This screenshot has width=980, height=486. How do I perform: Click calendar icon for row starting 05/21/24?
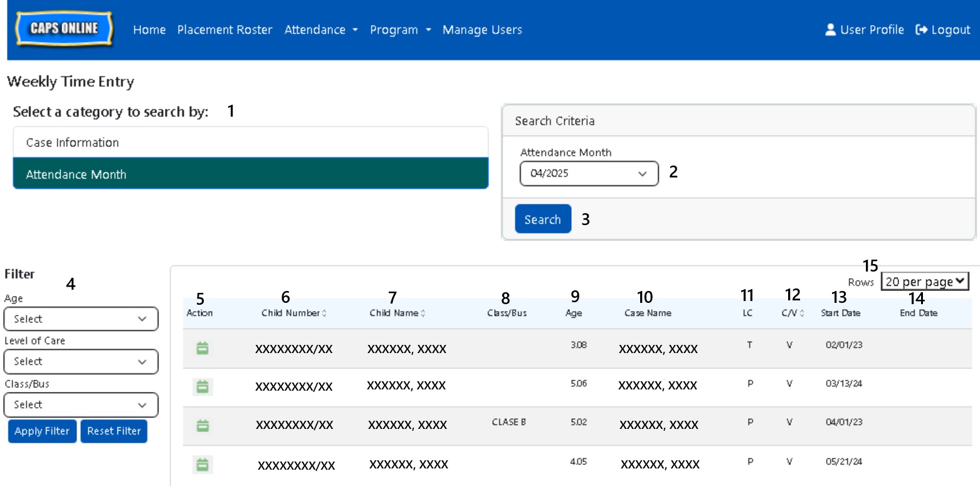pos(202,465)
